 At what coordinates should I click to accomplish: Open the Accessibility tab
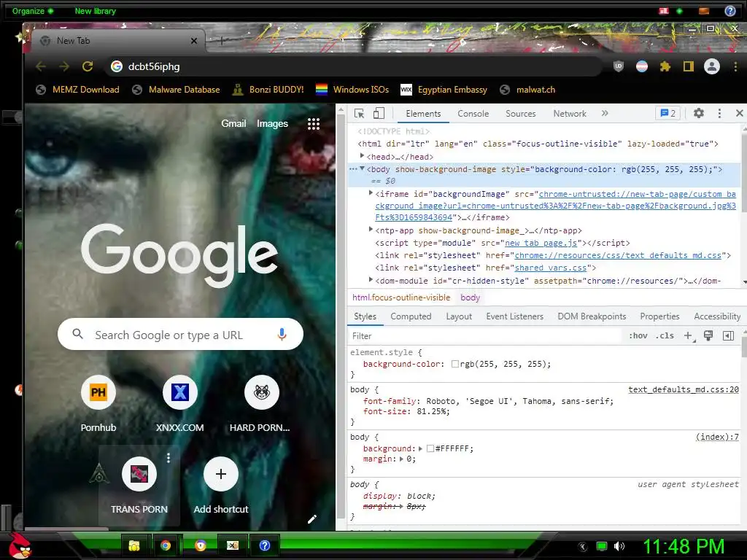[x=717, y=316]
